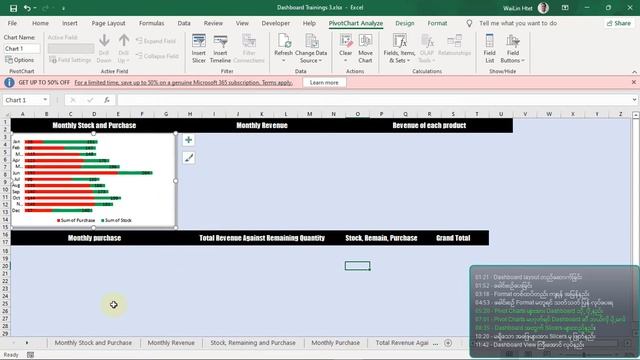Switch to the Home tab
640x360 pixels.
coord(40,23)
